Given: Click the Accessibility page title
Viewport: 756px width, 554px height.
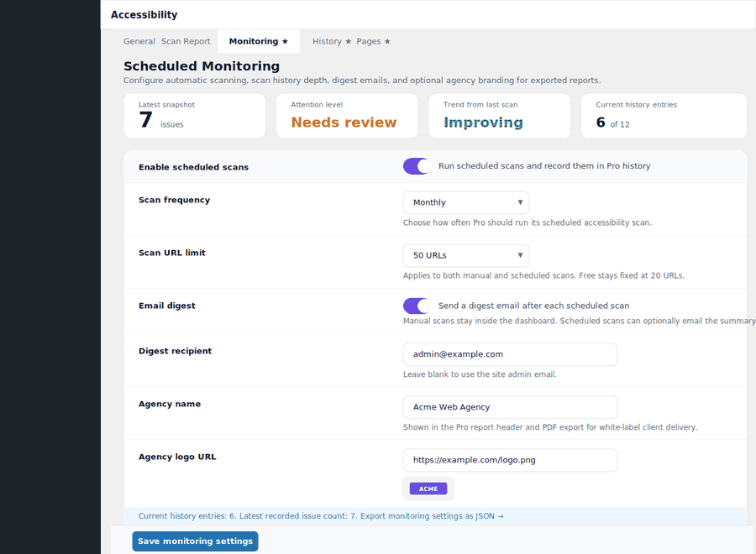Looking at the screenshot, I should click(x=144, y=15).
